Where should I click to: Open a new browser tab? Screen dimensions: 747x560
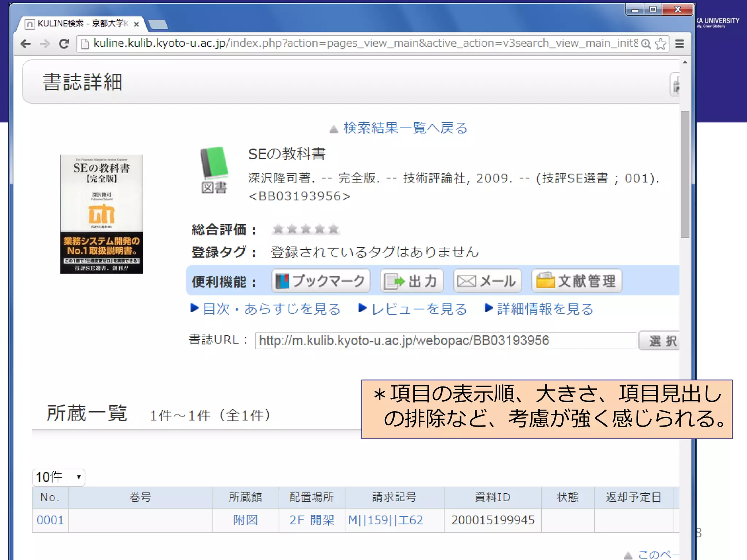coord(158,24)
